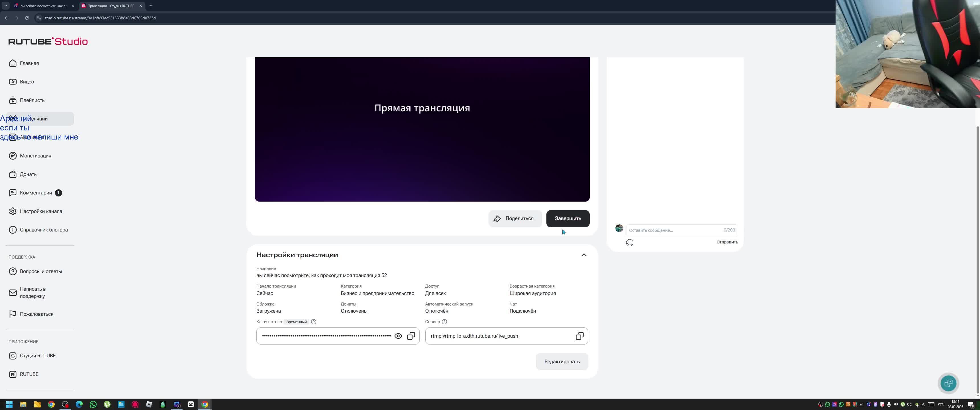The image size is (980, 410).
Task: Open WhatsApp from the taskbar
Action: (93, 404)
